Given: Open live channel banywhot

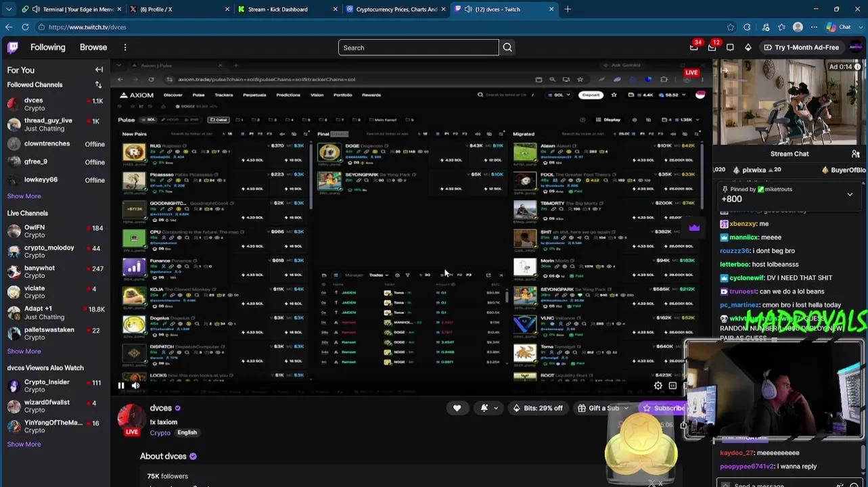Looking at the screenshot, I should coord(55,272).
